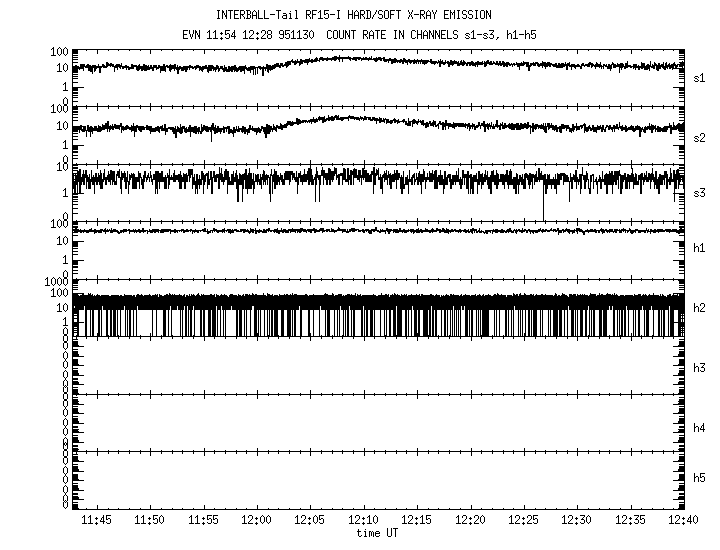Click the 11:45 time tick label
Viewport: 720px width, 550px height.
coord(96,521)
